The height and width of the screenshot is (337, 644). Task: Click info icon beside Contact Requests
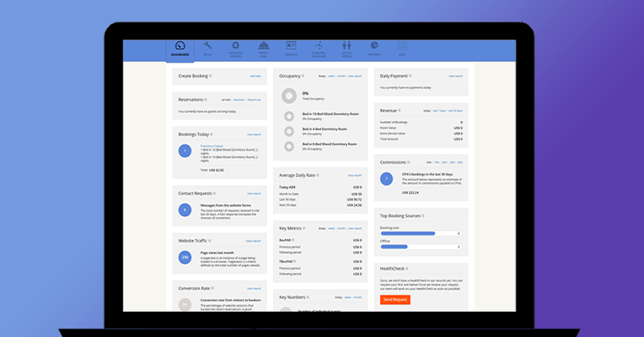(x=214, y=193)
